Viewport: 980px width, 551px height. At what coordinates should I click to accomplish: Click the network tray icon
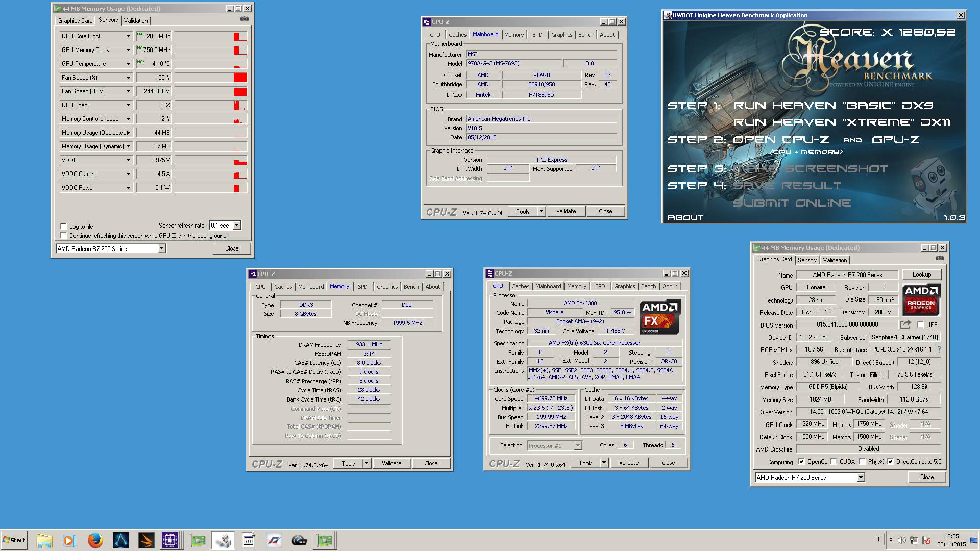(914, 540)
